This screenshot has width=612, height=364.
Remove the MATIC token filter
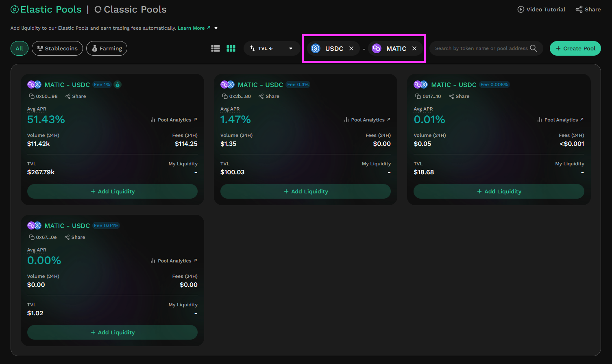[x=414, y=48]
